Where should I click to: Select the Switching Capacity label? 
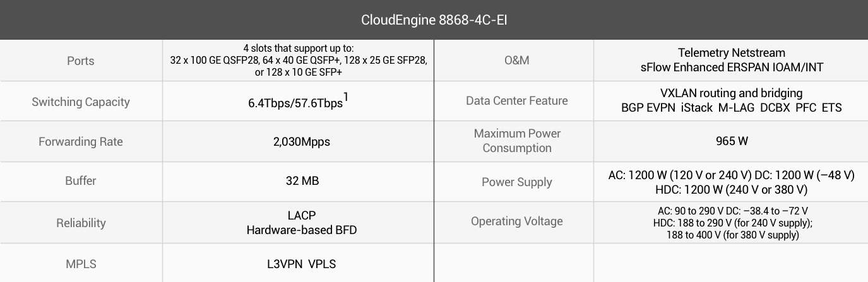tap(81, 102)
